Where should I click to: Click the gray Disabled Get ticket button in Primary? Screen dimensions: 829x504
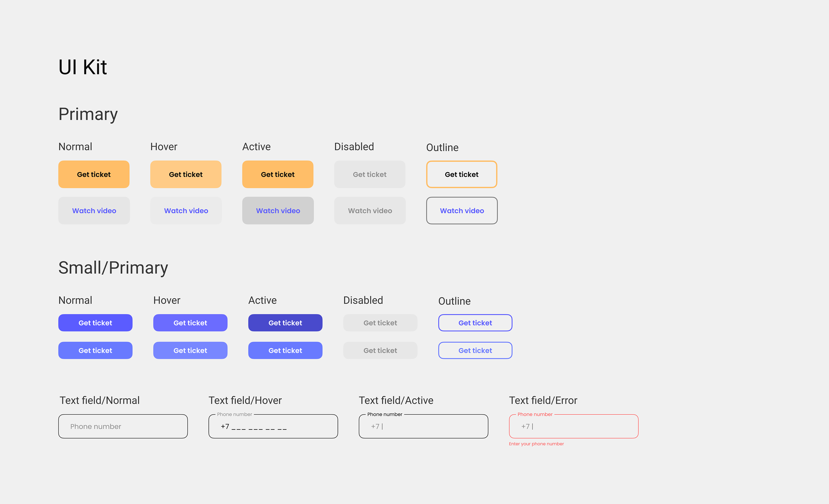point(369,174)
